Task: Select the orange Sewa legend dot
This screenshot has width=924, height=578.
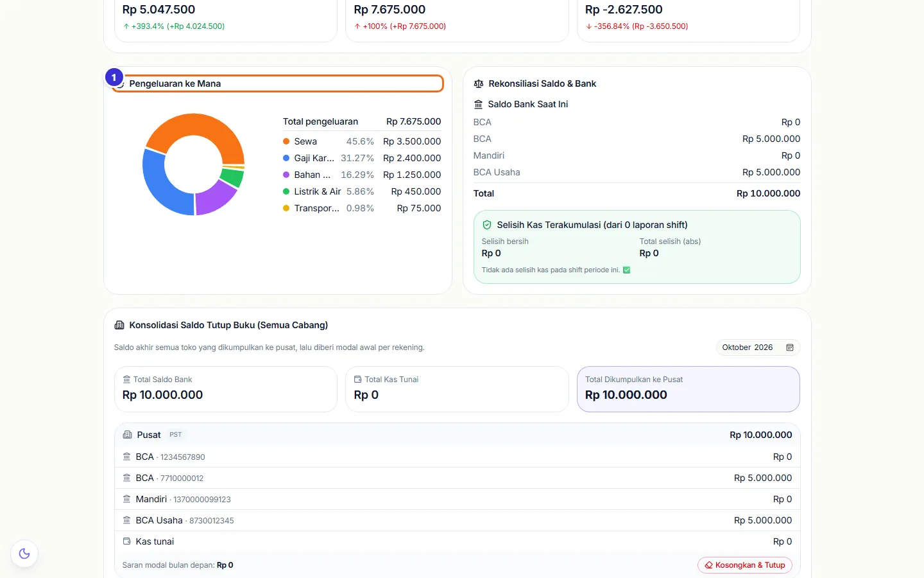Action: [286, 141]
